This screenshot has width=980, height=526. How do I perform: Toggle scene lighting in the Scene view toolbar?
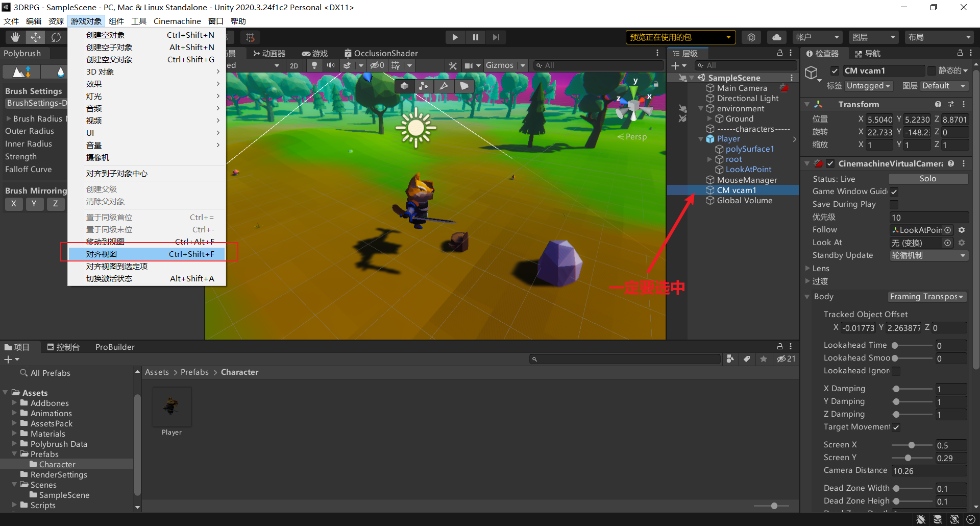tap(314, 65)
